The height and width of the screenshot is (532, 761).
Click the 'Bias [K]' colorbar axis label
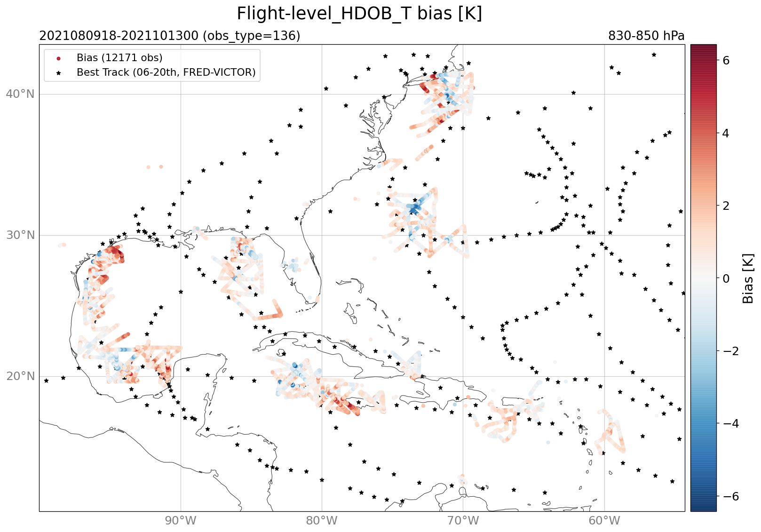tap(747, 278)
